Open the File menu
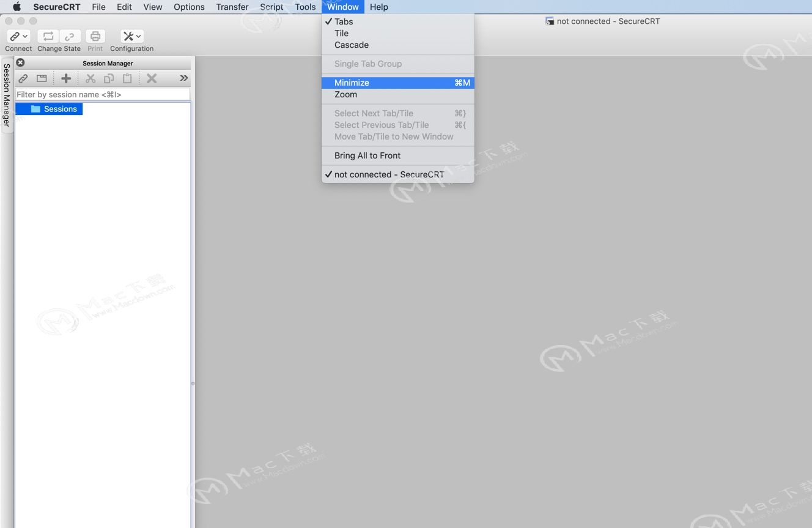Screen dimensions: 812x528 (x=98, y=7)
